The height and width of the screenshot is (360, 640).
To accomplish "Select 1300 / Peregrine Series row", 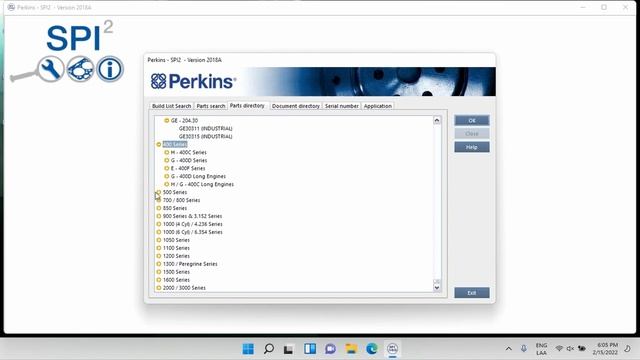I will click(x=190, y=264).
